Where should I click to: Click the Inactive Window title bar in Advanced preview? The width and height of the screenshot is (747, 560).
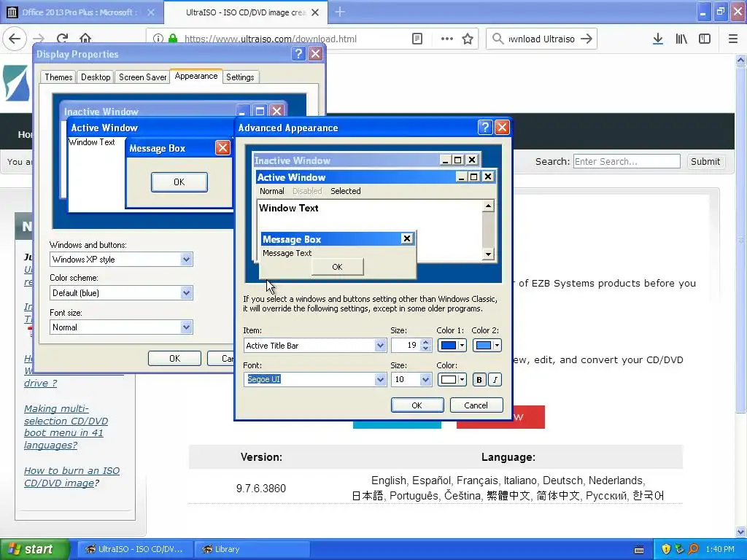click(367, 160)
